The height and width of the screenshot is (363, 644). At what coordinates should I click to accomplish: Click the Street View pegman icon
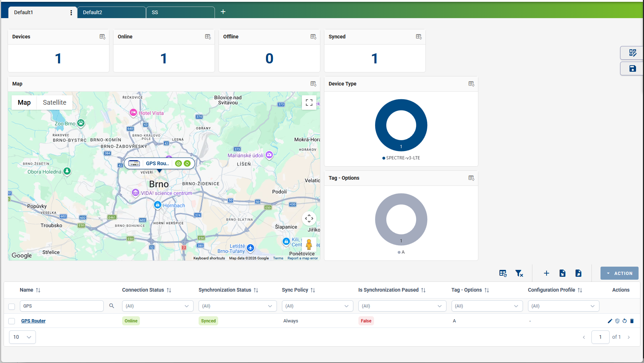pyautogui.click(x=309, y=245)
